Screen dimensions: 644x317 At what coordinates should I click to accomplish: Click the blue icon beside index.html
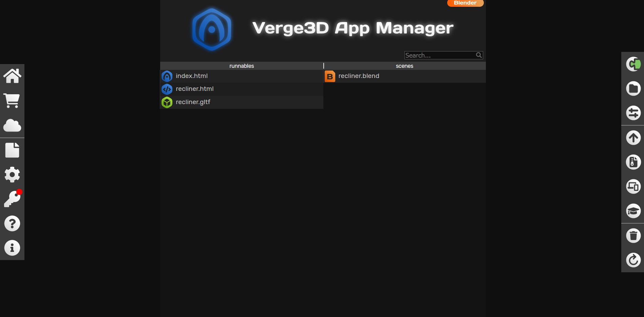click(x=167, y=76)
